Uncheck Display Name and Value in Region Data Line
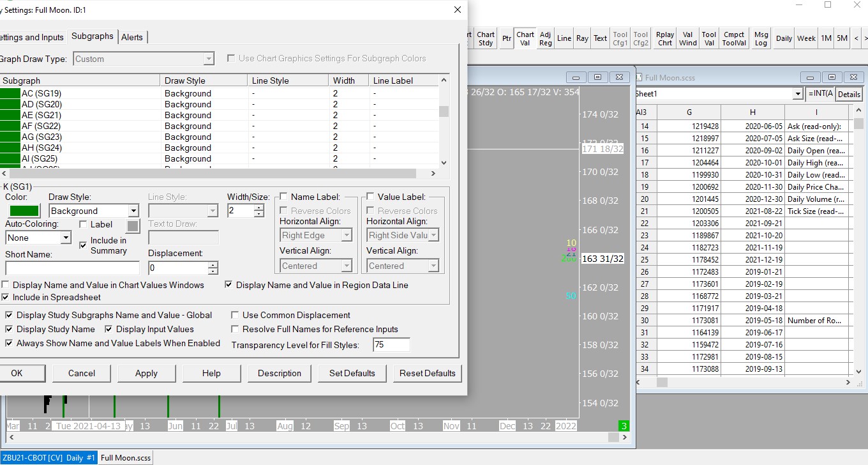 (229, 285)
